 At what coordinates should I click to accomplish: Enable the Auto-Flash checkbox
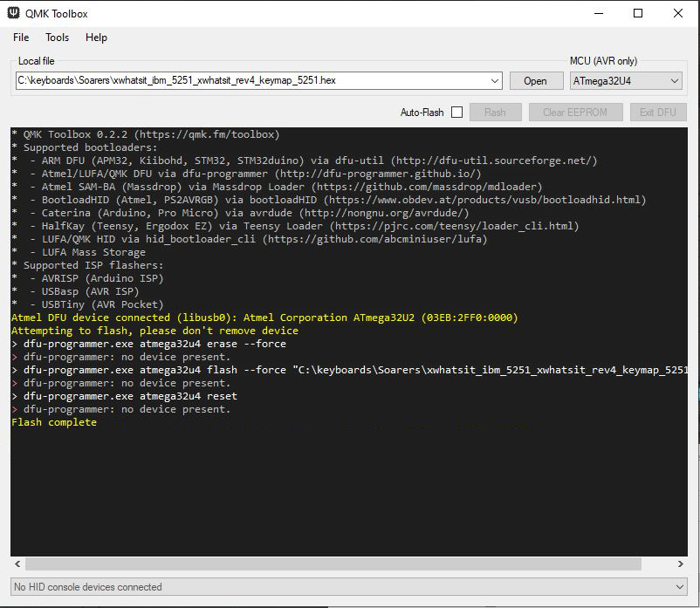point(456,113)
